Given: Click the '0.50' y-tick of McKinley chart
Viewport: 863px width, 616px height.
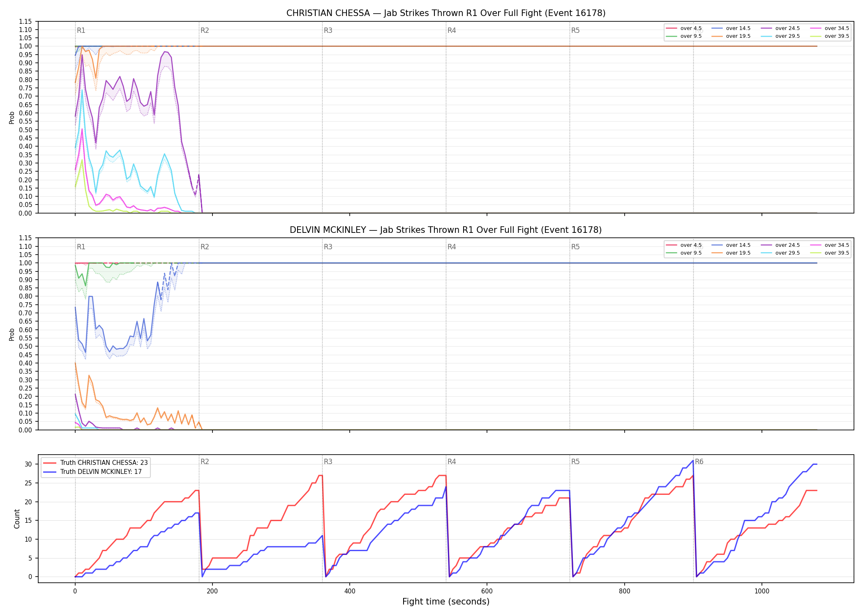Looking at the screenshot, I should [25, 347].
